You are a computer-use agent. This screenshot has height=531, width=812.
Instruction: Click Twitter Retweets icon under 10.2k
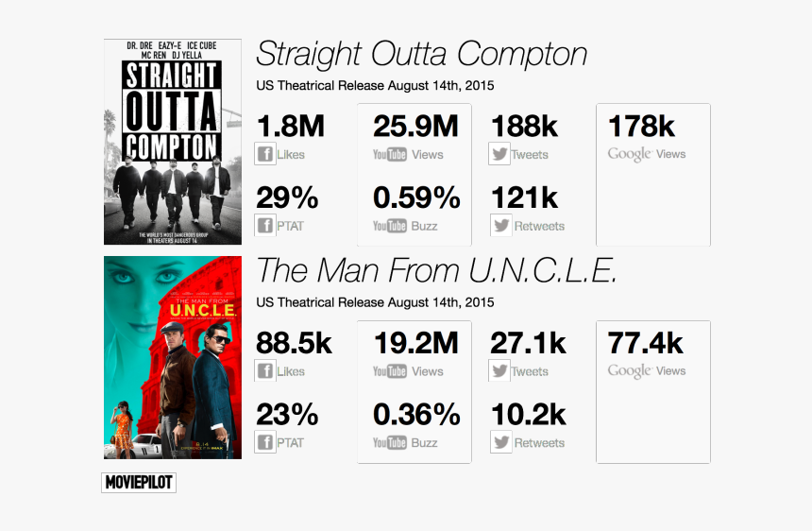coord(500,442)
